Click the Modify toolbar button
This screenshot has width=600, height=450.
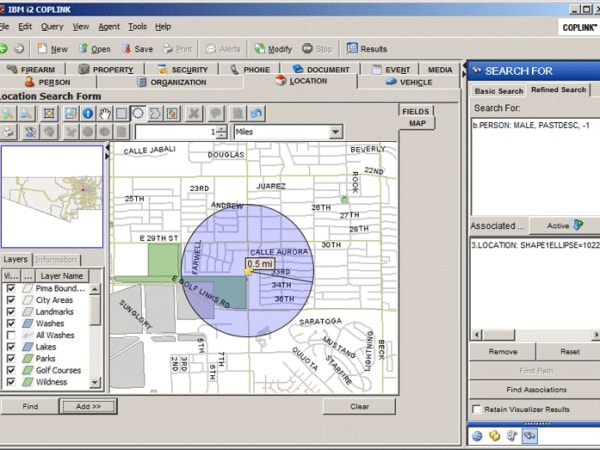point(272,48)
